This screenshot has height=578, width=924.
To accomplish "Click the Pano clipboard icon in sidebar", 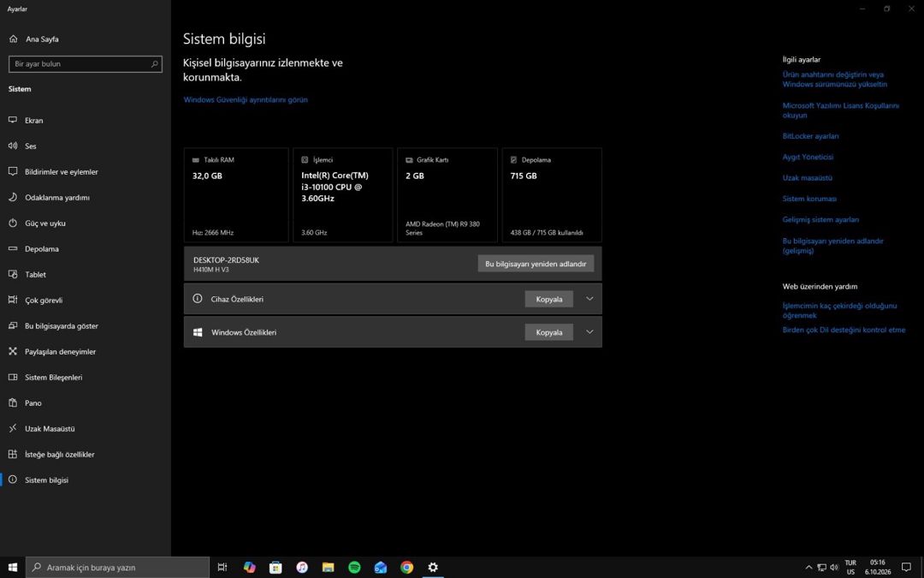I will [13, 402].
